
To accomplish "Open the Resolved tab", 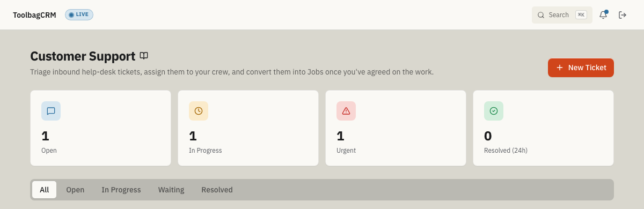I will click(217, 190).
